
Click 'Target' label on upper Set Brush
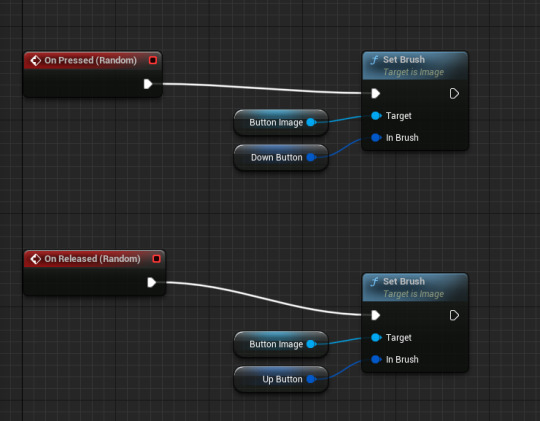tap(398, 116)
